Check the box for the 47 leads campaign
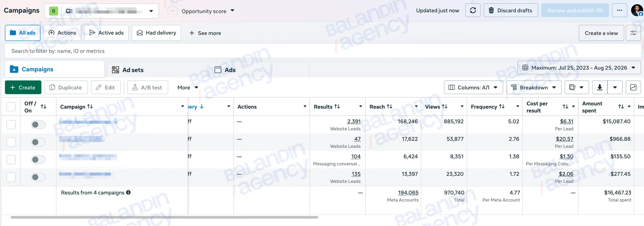644x226 pixels. tap(11, 142)
